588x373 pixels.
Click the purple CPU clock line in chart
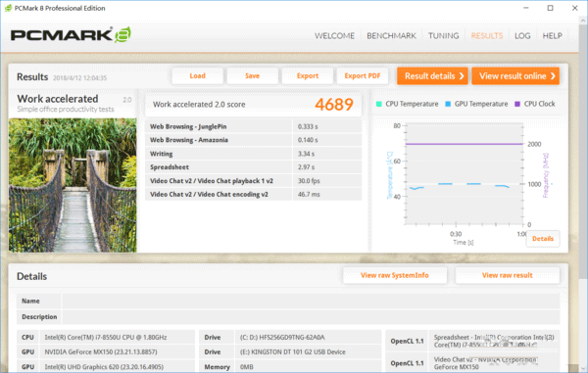[464, 144]
